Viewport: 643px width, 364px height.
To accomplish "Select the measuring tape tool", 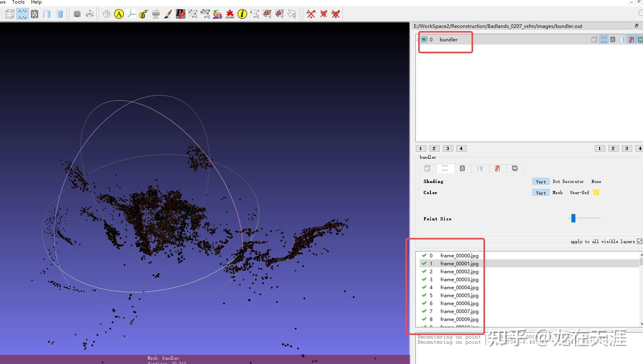I will (x=143, y=14).
